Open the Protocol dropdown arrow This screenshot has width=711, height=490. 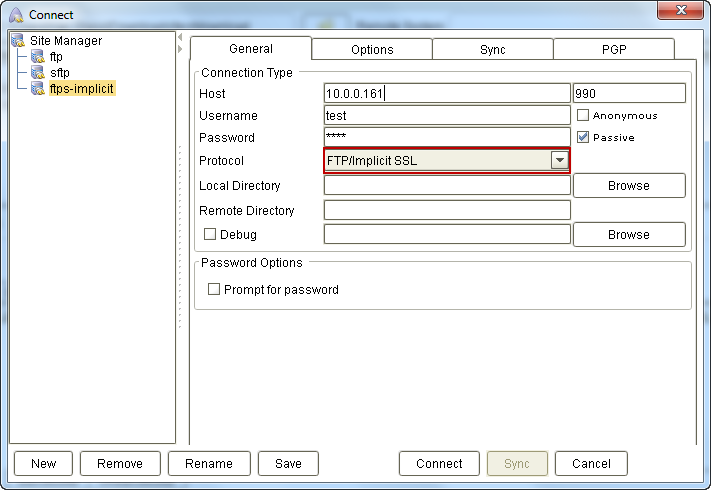560,160
